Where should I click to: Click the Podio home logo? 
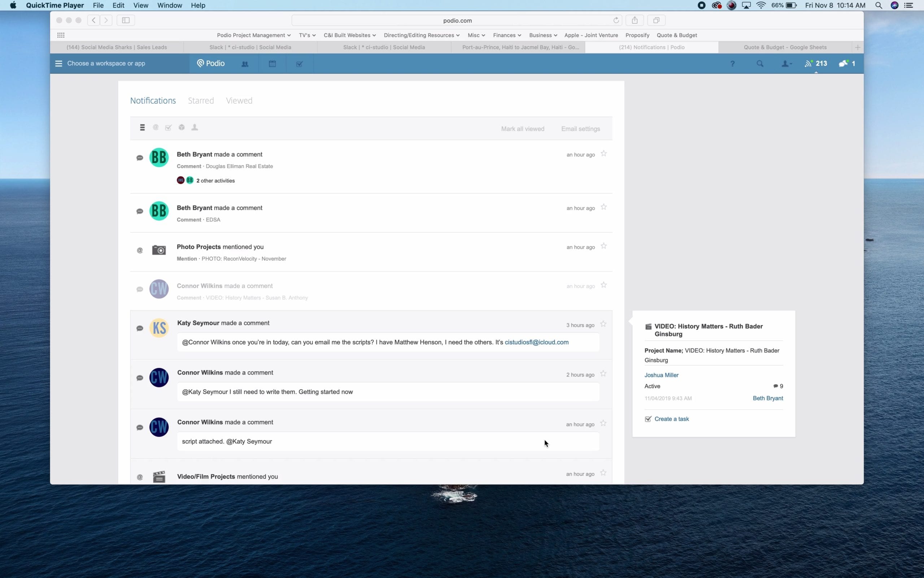click(211, 64)
